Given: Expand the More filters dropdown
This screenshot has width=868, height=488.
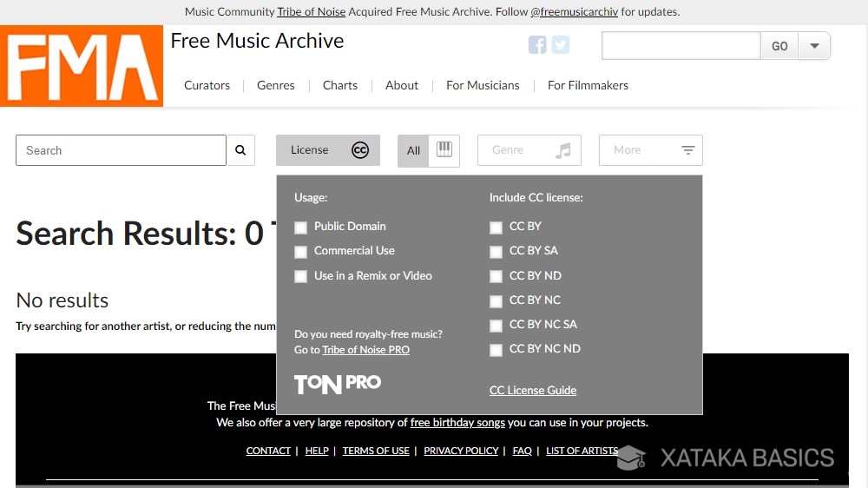Looking at the screenshot, I should (x=650, y=150).
